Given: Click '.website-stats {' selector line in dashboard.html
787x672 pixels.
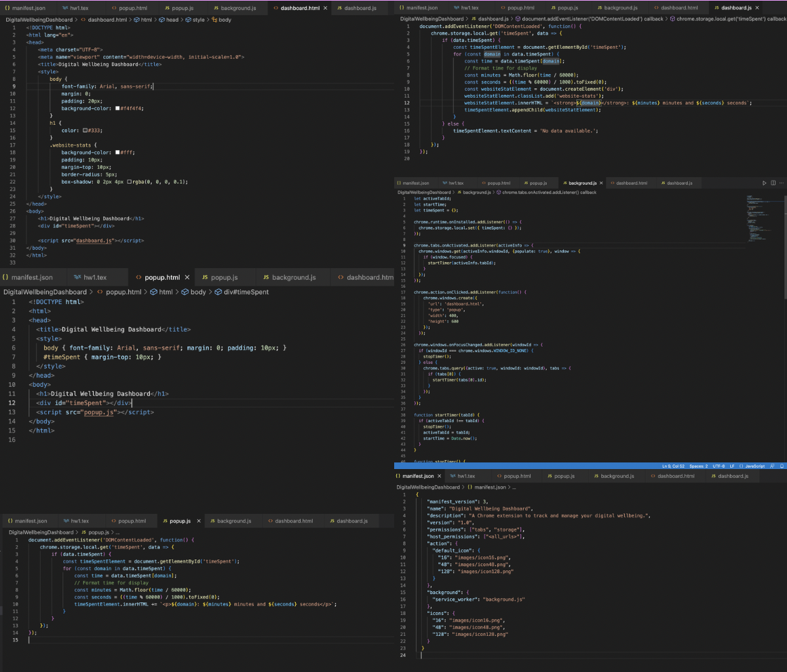Looking at the screenshot, I should (73, 145).
